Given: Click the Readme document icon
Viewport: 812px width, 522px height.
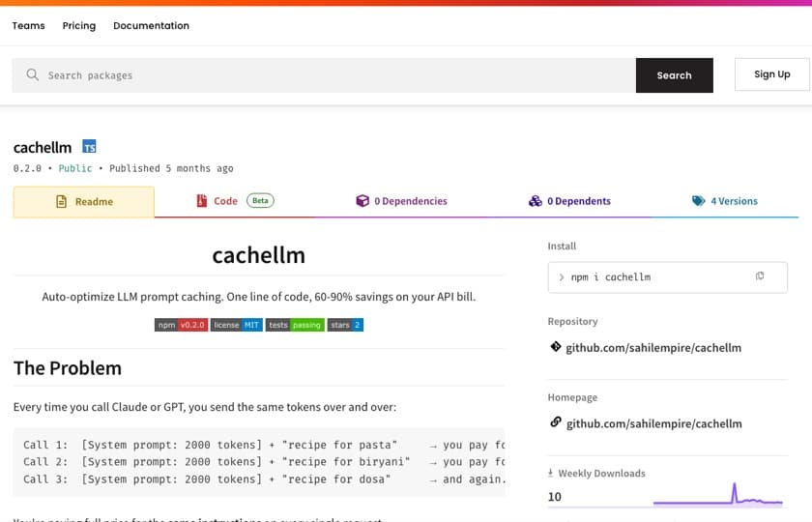Looking at the screenshot, I should [61, 201].
